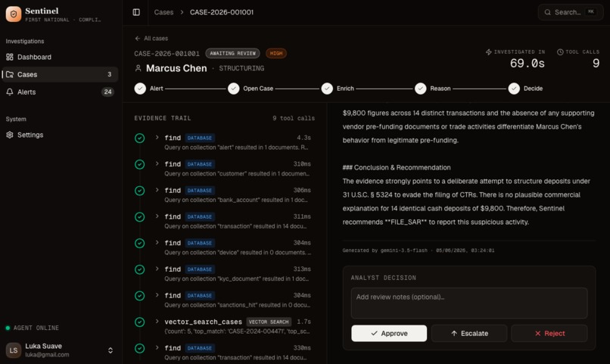This screenshot has width=610, height=364.
Task: Click the HIGH severity badge
Action: (276, 53)
